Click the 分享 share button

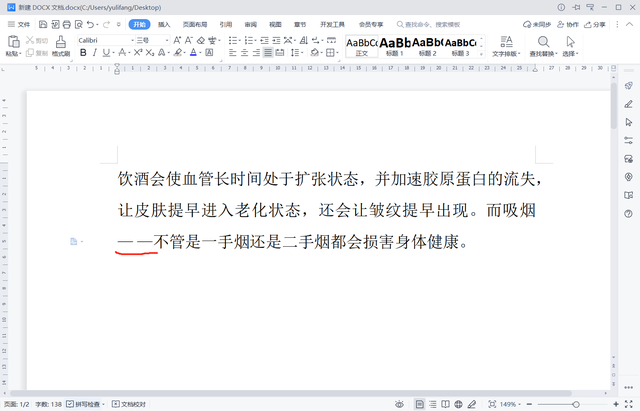click(595, 24)
